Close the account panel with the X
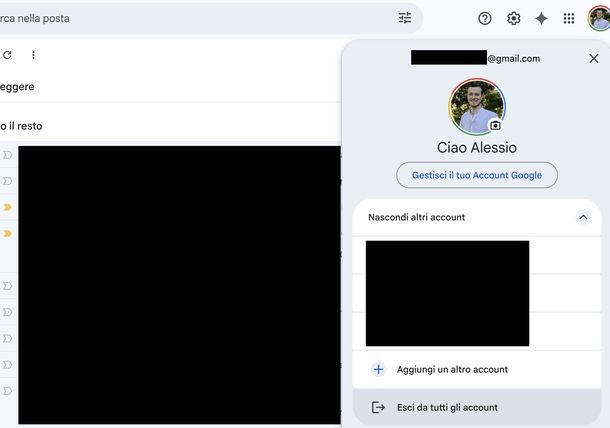The height and width of the screenshot is (428, 610). [594, 58]
